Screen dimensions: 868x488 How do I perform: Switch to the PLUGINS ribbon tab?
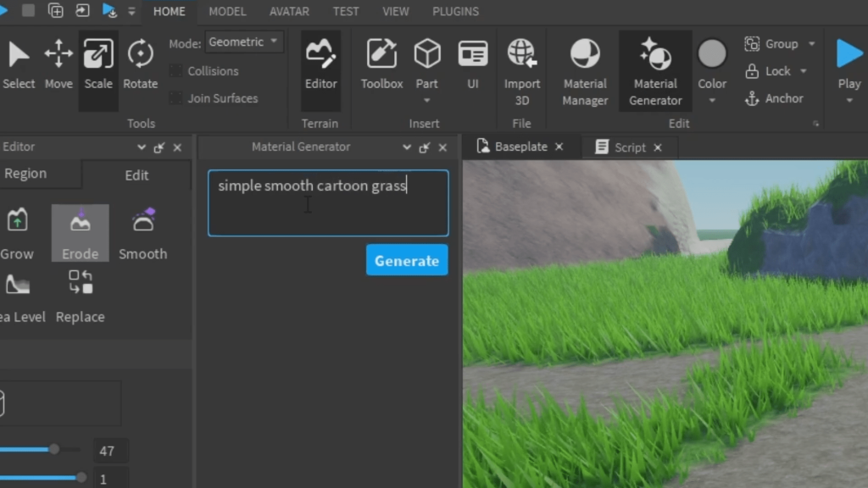pos(455,11)
